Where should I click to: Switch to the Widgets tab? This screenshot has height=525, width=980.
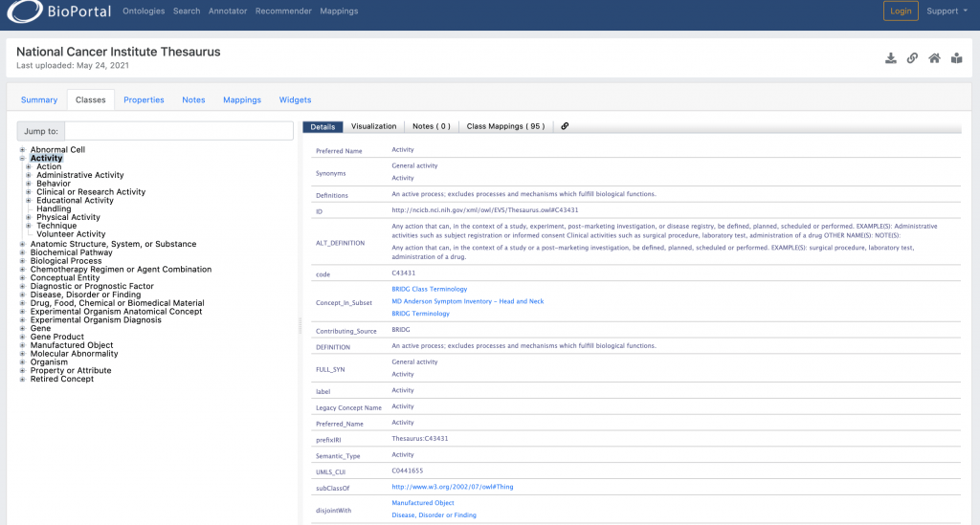[x=295, y=99]
